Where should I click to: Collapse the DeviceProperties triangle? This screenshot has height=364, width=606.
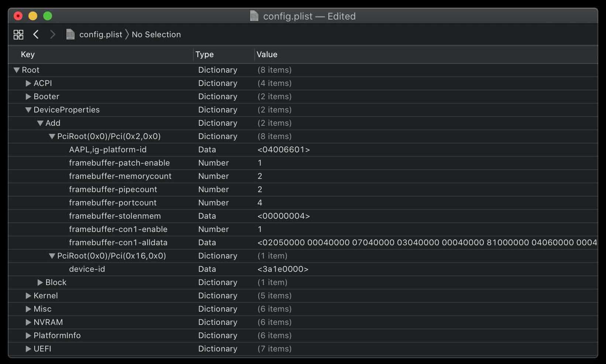pyautogui.click(x=28, y=110)
